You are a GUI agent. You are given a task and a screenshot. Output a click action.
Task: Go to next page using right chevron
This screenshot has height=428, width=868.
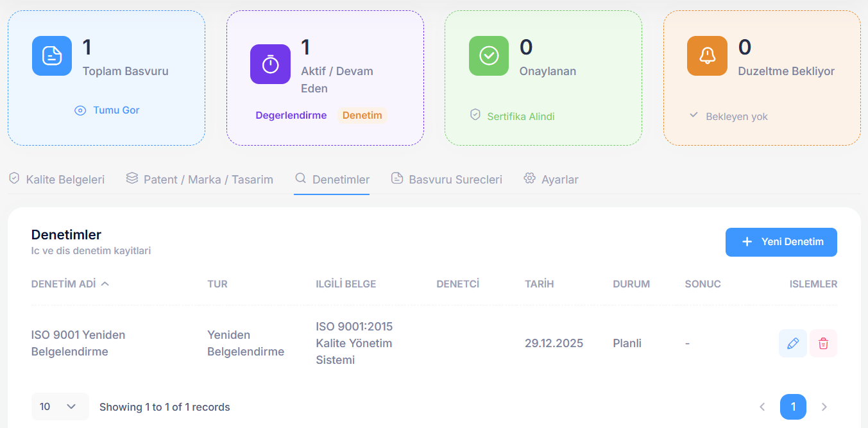click(824, 407)
